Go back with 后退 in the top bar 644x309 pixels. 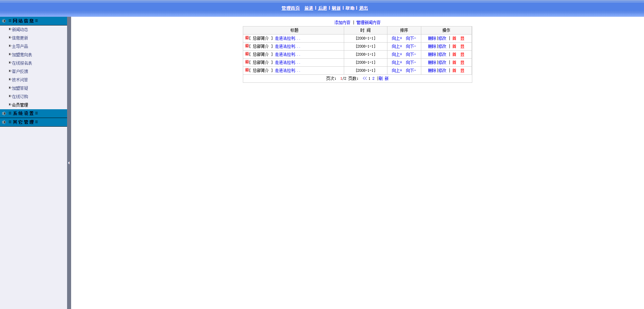pyautogui.click(x=322, y=8)
